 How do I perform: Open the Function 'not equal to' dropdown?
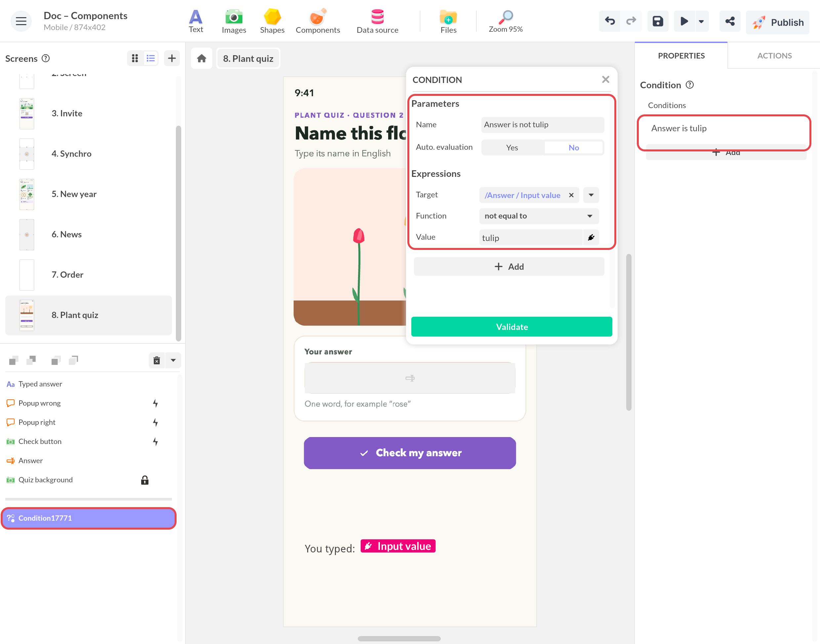539,216
